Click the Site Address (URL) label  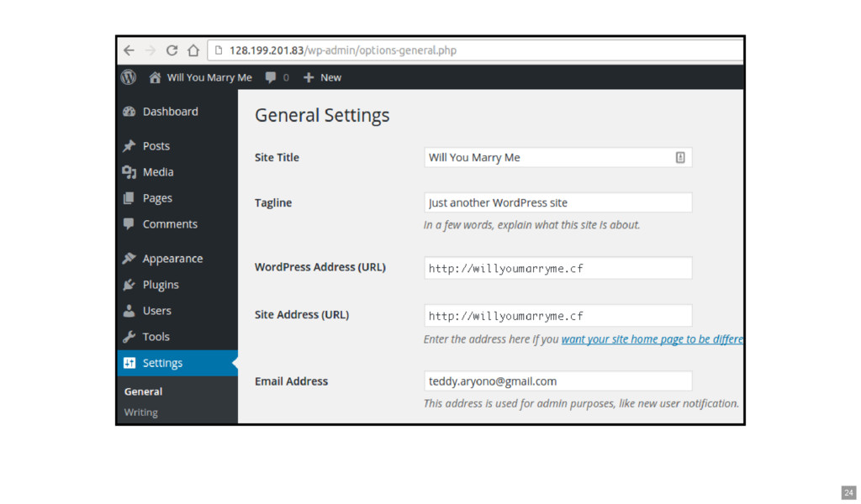pyautogui.click(x=302, y=315)
